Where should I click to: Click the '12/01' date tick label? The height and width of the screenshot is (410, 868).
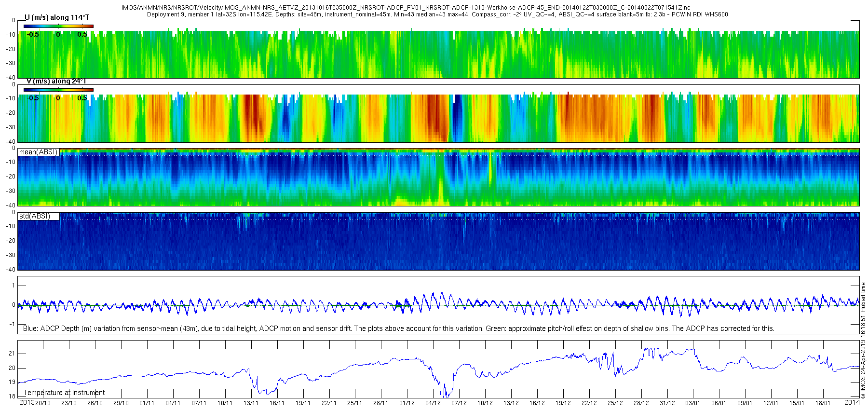point(771,403)
